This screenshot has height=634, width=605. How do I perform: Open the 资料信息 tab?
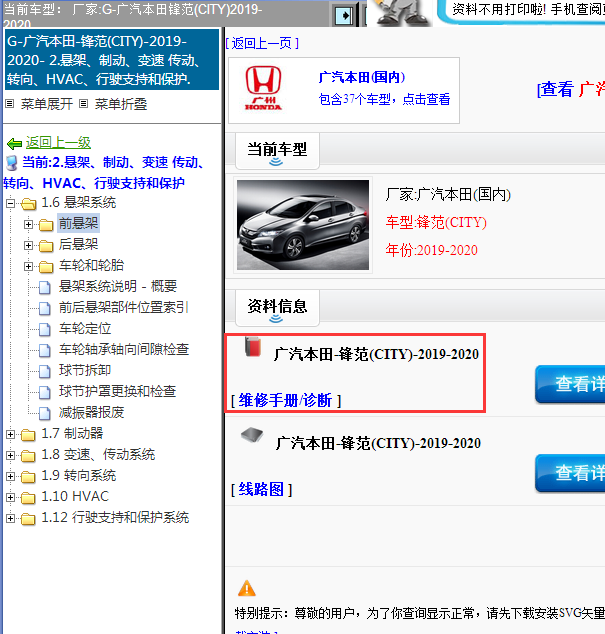click(x=277, y=308)
